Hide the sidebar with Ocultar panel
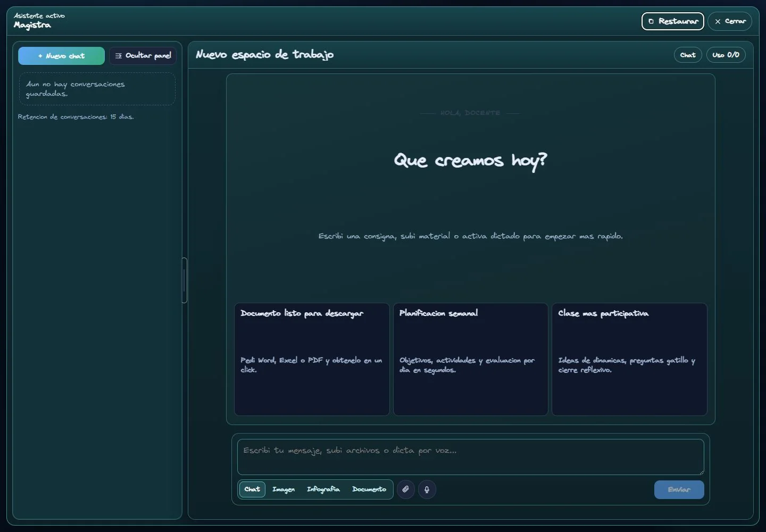This screenshot has width=766, height=532. (x=143, y=56)
